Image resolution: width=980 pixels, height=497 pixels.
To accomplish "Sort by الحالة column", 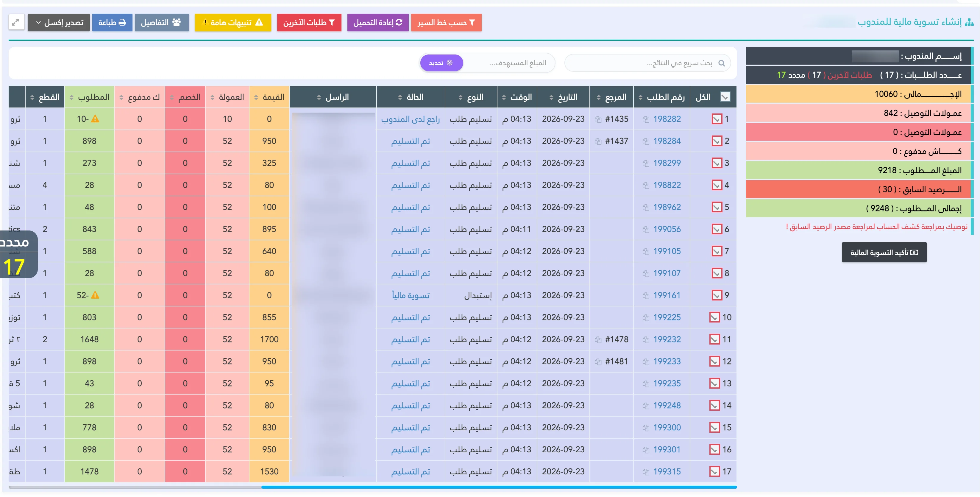I will pos(411,97).
